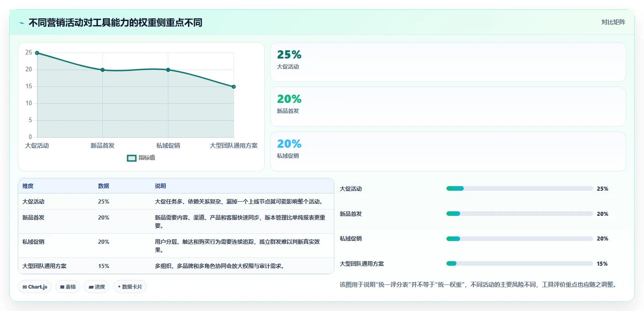The width and height of the screenshot is (644, 311).
Task: Select the chart data point for 新品首发
Action: point(102,70)
